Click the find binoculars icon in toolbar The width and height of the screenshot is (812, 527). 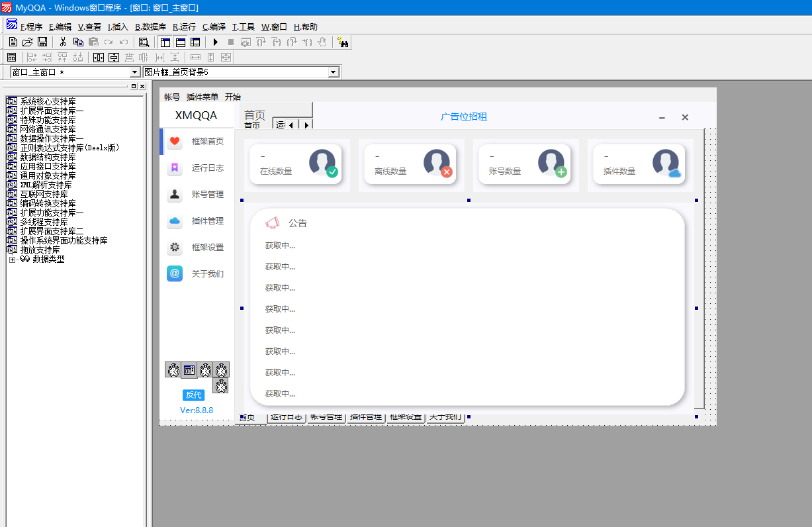(343, 42)
